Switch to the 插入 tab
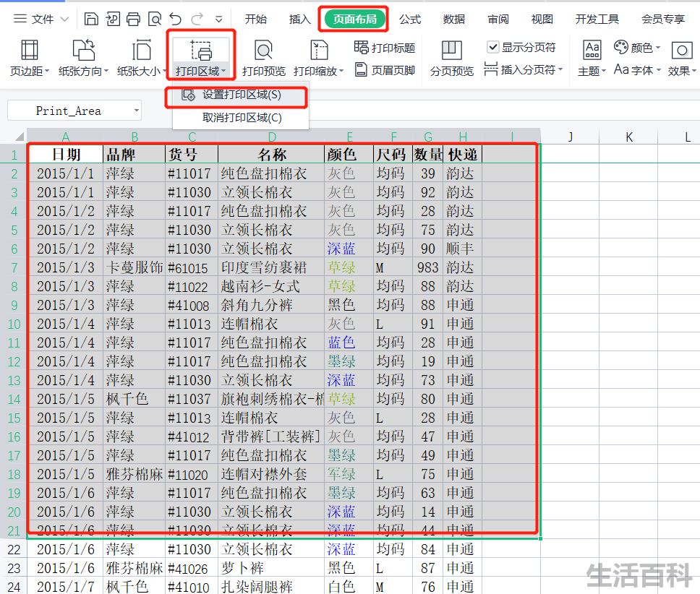The width and height of the screenshot is (700, 594). click(299, 20)
